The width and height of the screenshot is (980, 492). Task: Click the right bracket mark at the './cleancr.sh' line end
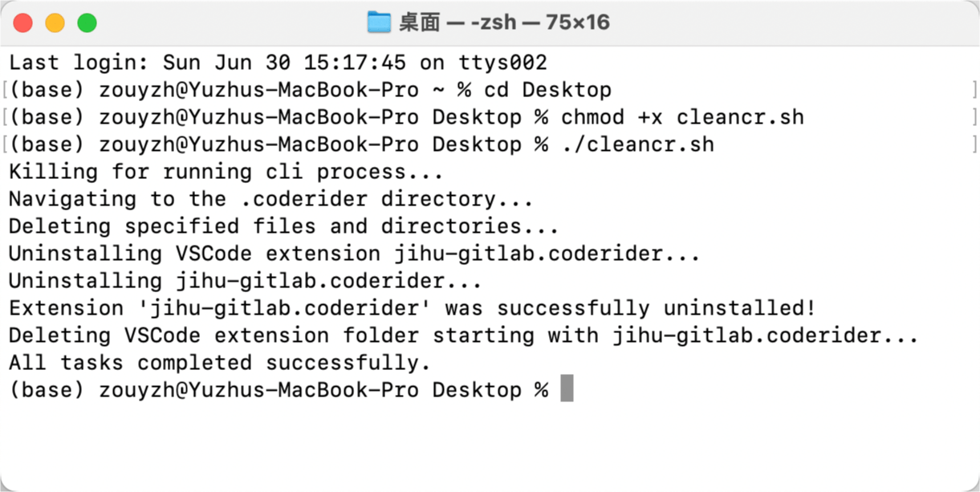[x=974, y=144]
